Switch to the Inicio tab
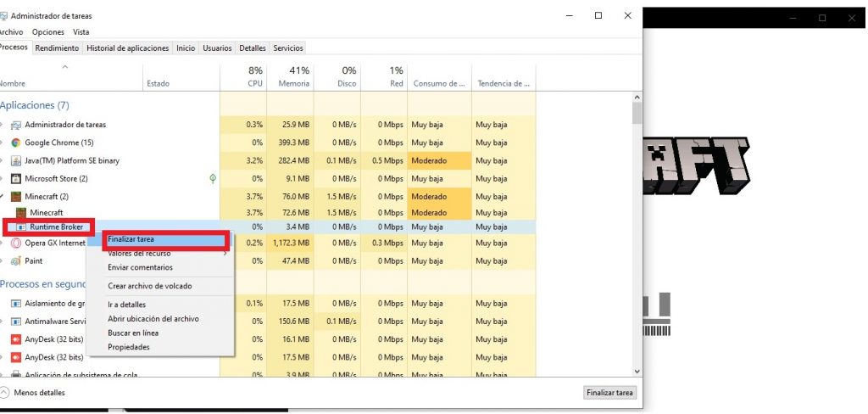Image resolution: width=868 pixels, height=414 pixels. pyautogui.click(x=186, y=48)
